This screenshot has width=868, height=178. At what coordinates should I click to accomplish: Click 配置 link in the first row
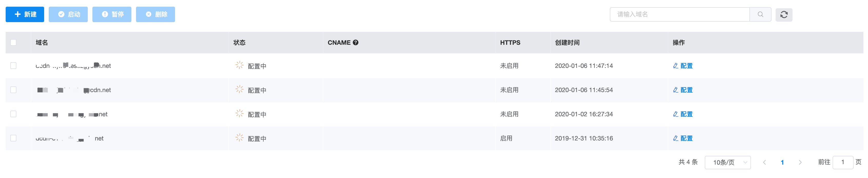(x=683, y=66)
